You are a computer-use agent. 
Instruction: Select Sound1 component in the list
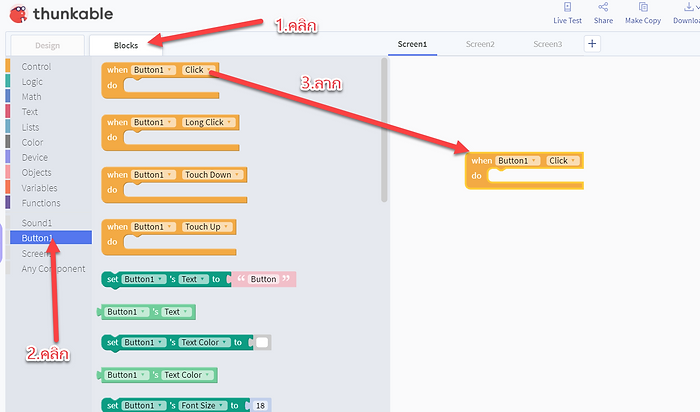pyautogui.click(x=37, y=223)
